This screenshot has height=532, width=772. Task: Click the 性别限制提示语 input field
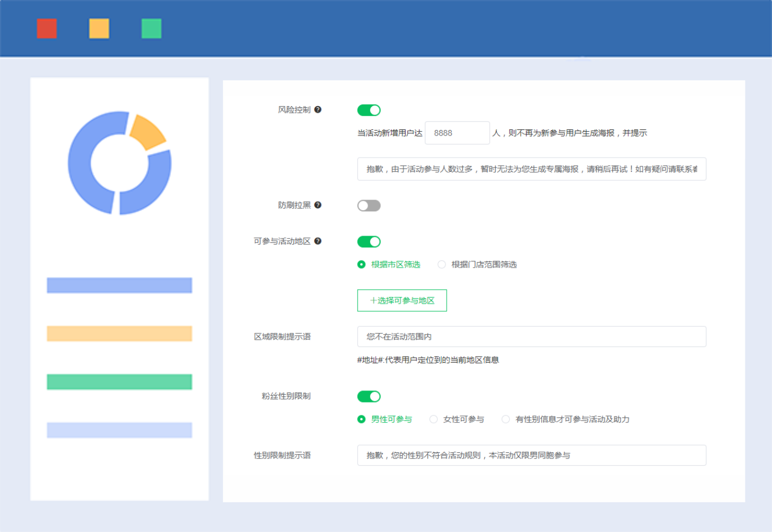tap(532, 455)
